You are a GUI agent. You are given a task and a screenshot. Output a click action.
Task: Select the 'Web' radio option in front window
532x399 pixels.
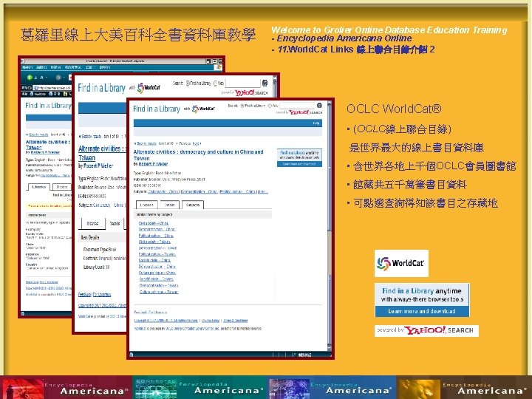(x=270, y=106)
